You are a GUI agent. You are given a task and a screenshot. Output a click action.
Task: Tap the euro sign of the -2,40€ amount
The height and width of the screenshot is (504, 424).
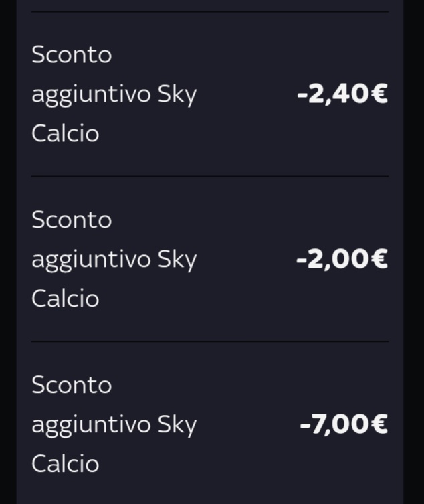pyautogui.click(x=379, y=94)
